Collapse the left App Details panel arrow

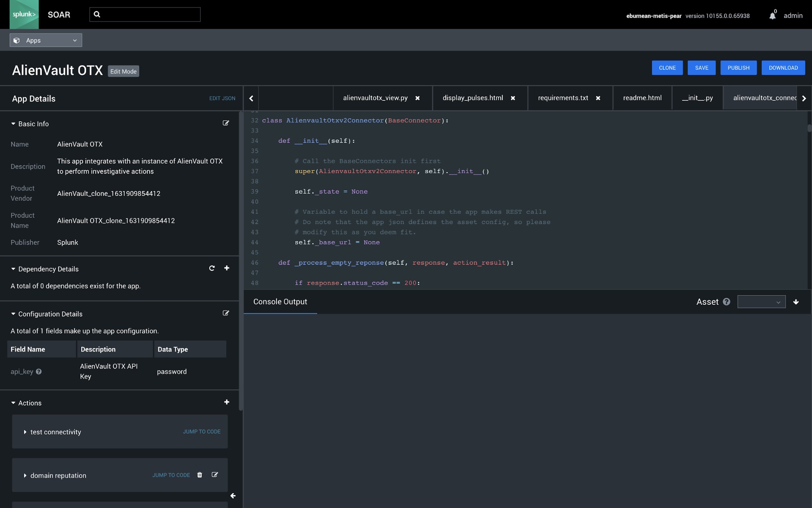[233, 496]
